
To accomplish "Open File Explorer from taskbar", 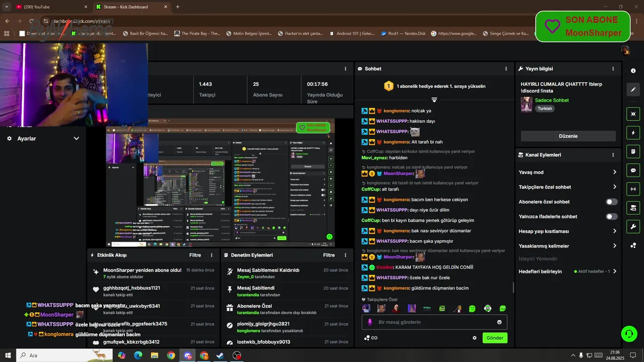I will (x=154, y=355).
